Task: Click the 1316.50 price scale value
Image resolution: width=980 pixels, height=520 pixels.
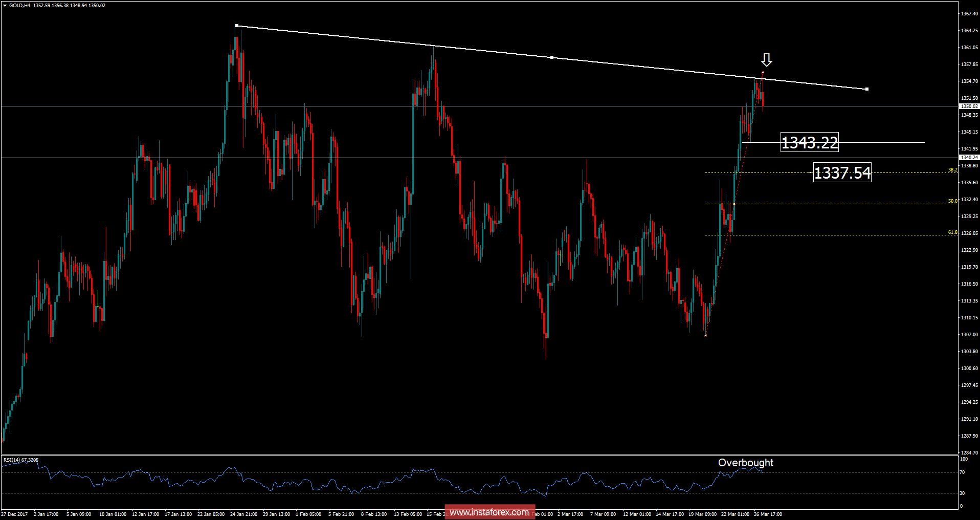Action: tap(969, 284)
